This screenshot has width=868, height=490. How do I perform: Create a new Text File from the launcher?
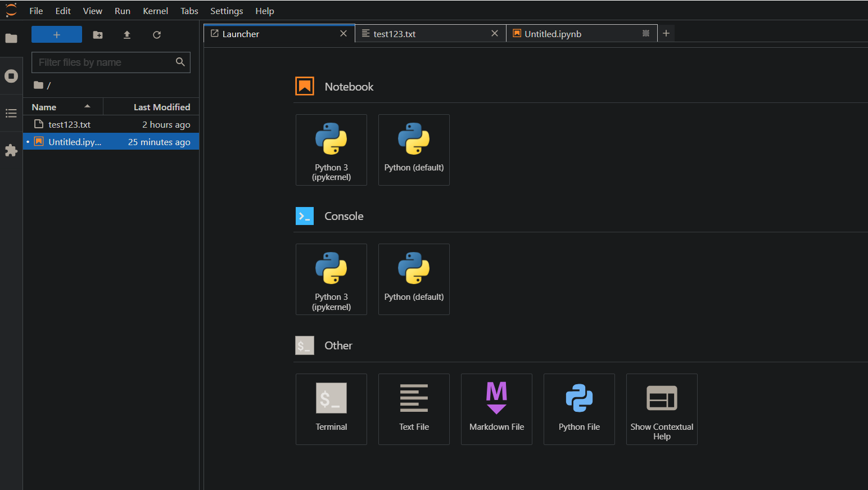(x=414, y=409)
